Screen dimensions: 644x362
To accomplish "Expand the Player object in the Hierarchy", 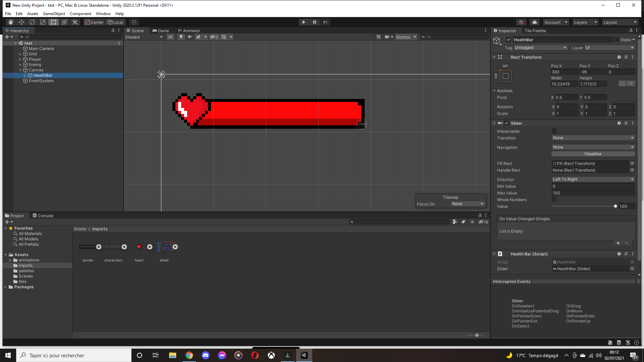I will 21,59.
